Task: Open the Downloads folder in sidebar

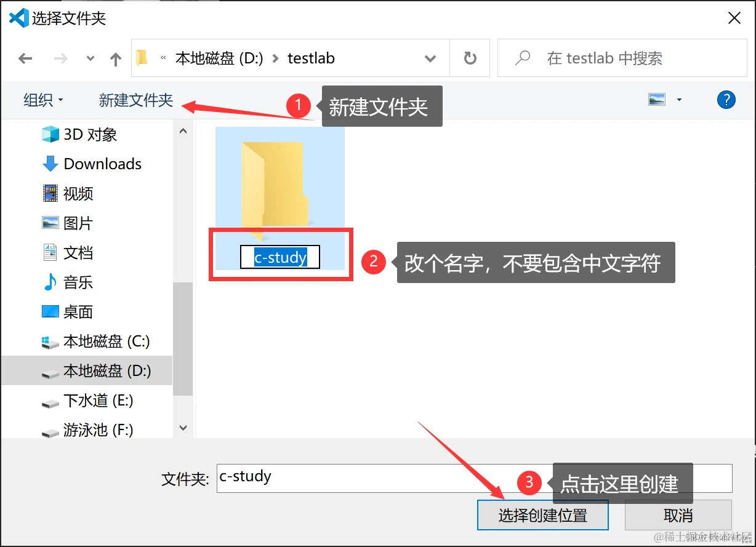Action: coord(102,164)
